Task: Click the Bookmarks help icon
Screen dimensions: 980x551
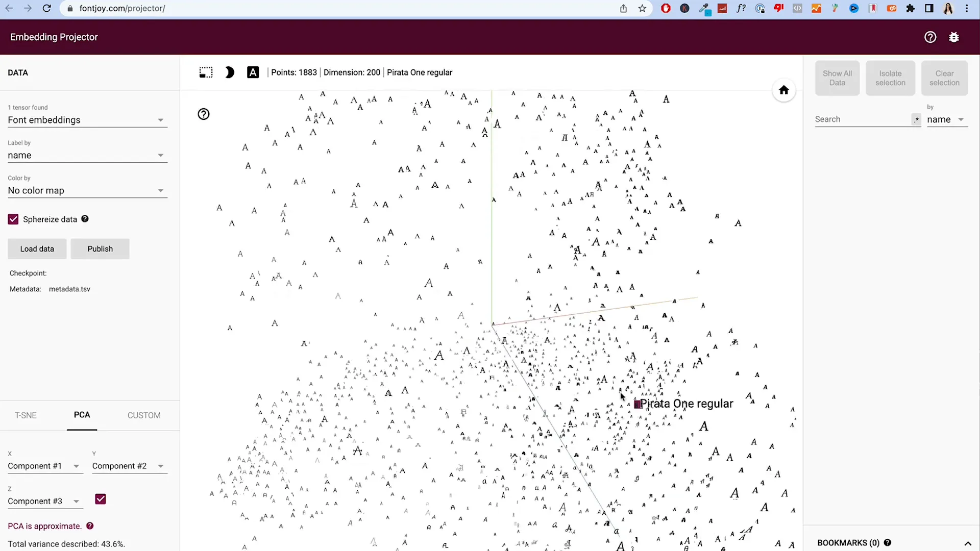Action: [888, 543]
